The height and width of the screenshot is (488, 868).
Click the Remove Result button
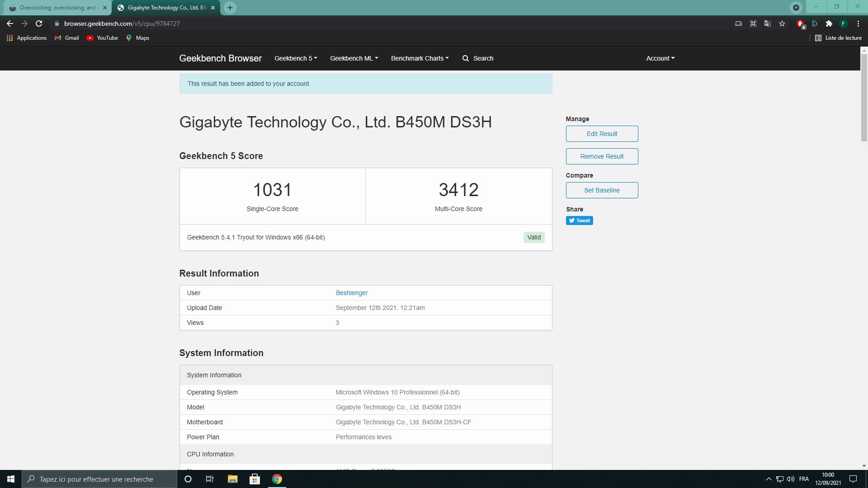(602, 156)
